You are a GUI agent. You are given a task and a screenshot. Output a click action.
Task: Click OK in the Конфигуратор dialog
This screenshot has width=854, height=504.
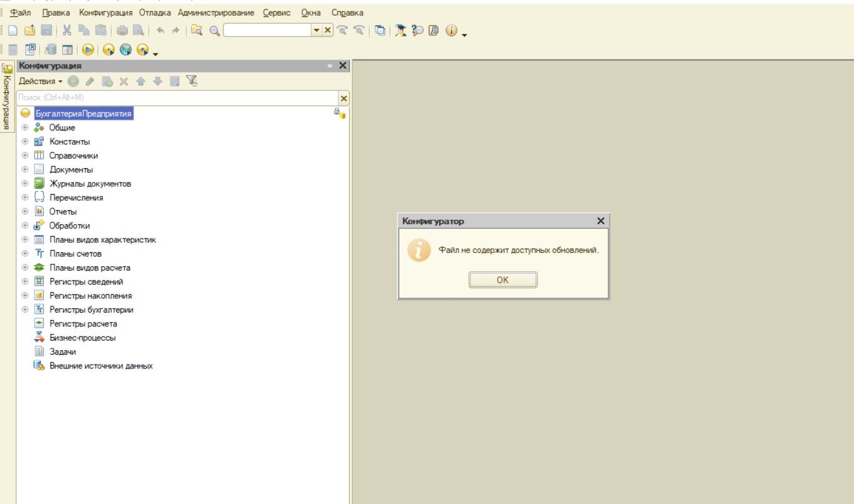(x=503, y=280)
